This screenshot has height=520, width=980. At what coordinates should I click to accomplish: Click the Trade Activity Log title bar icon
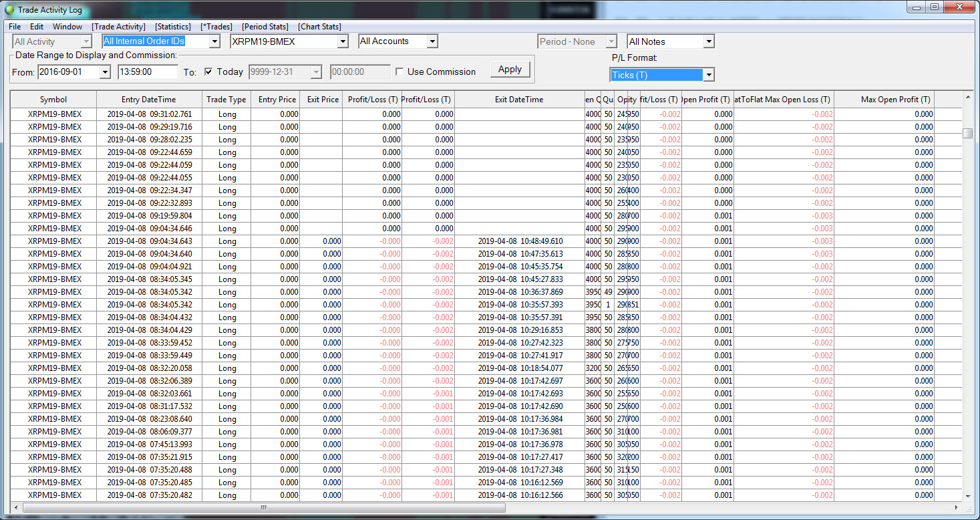click(9, 9)
